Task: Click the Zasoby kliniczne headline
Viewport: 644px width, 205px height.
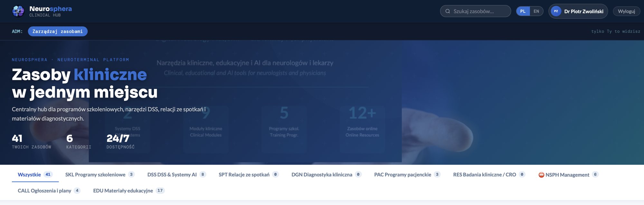Action: click(85, 83)
